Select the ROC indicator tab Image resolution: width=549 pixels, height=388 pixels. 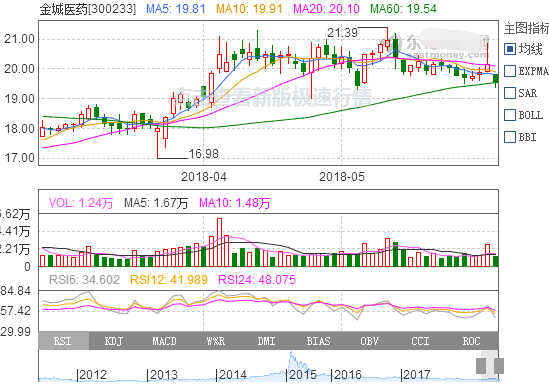tap(472, 341)
